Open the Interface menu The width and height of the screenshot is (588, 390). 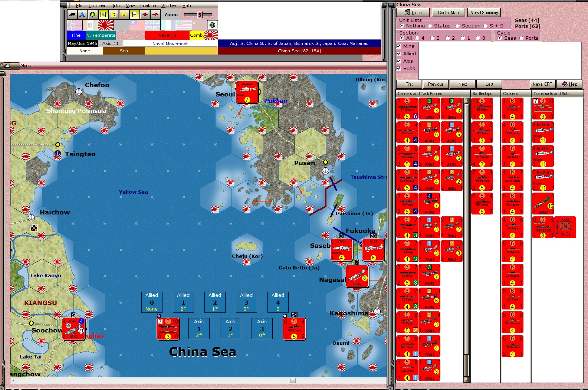click(x=148, y=6)
